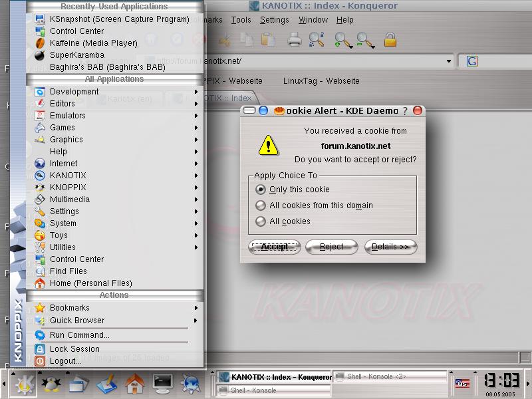Expand the Utilities submenu arrow
Viewport: 532px width, 399px height.
tap(196, 247)
